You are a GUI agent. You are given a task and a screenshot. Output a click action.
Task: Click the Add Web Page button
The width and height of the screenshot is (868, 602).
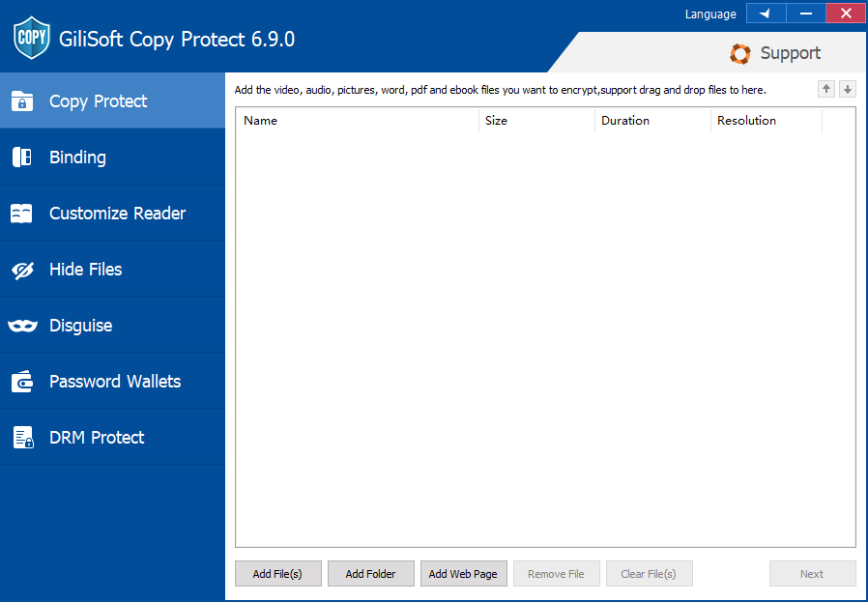click(x=463, y=574)
